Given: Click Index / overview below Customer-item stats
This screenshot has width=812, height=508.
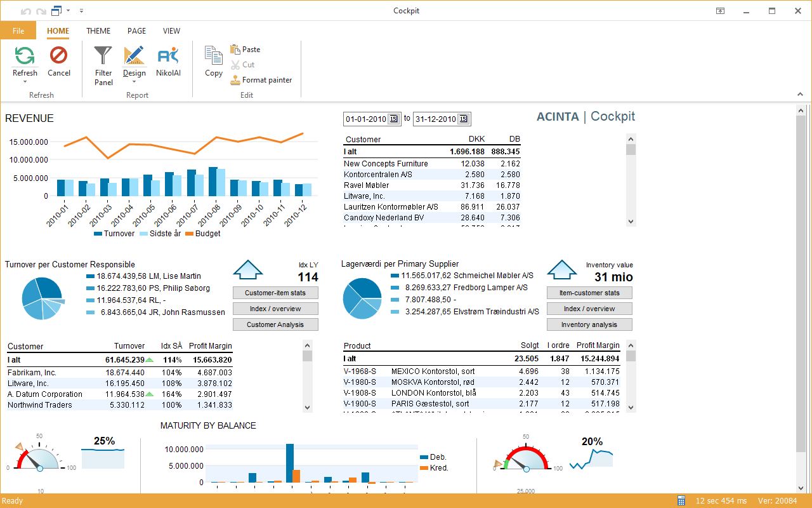Looking at the screenshot, I should [x=275, y=309].
